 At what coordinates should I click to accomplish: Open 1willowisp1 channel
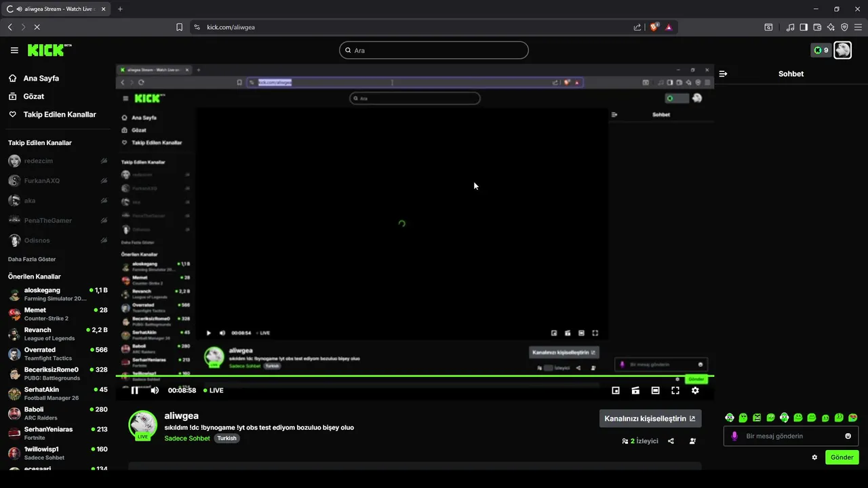[x=58, y=453]
